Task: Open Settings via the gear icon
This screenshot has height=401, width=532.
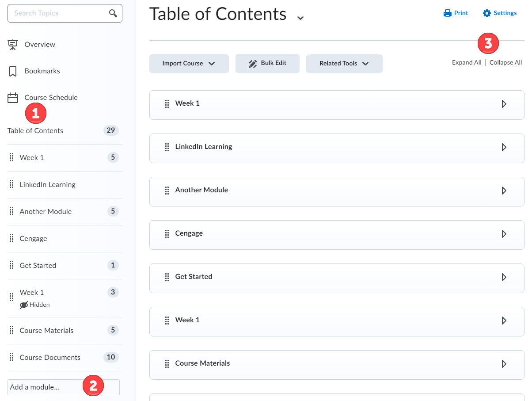Action: [486, 13]
